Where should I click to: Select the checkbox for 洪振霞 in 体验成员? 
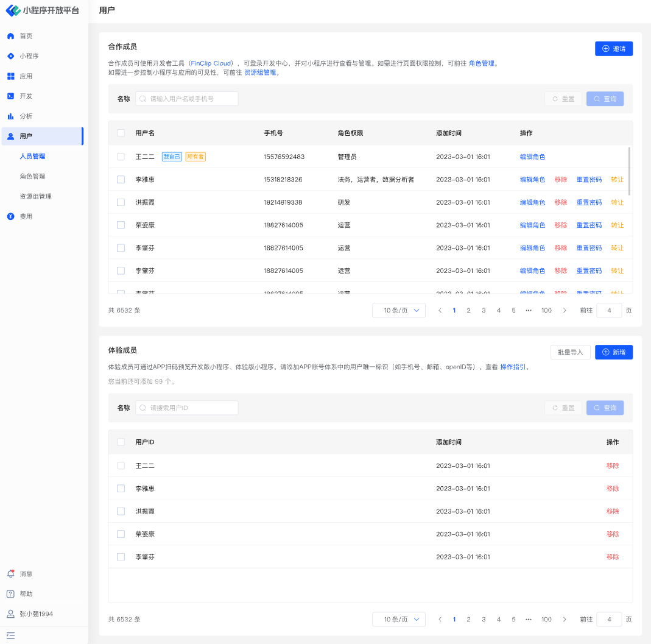coord(121,511)
